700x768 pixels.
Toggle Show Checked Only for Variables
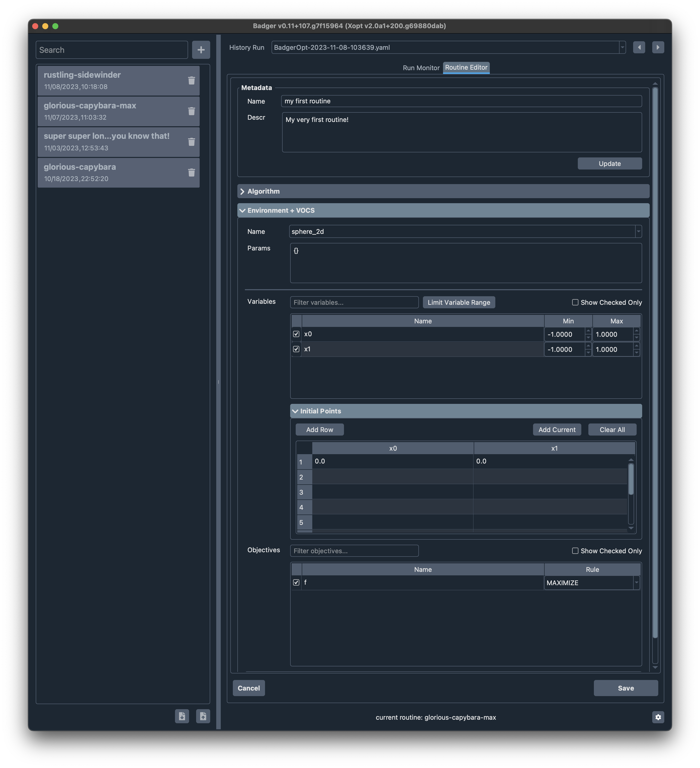574,302
